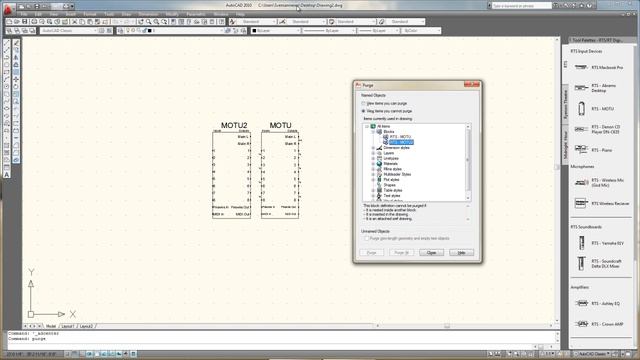This screenshot has width=640, height=360.
Task: Click the Purge button in dialog
Action: click(371, 253)
